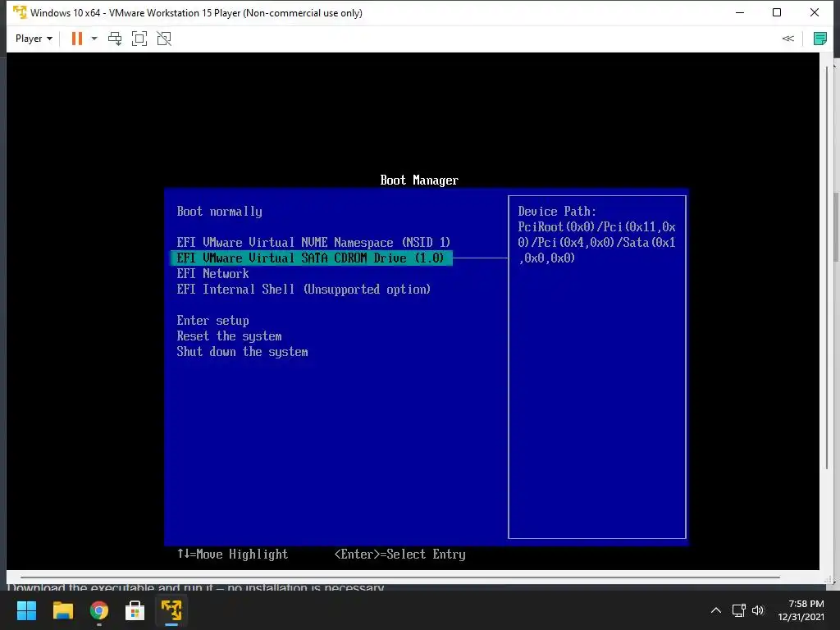
Task: Maximize the VMware Player window
Action: tap(777, 12)
